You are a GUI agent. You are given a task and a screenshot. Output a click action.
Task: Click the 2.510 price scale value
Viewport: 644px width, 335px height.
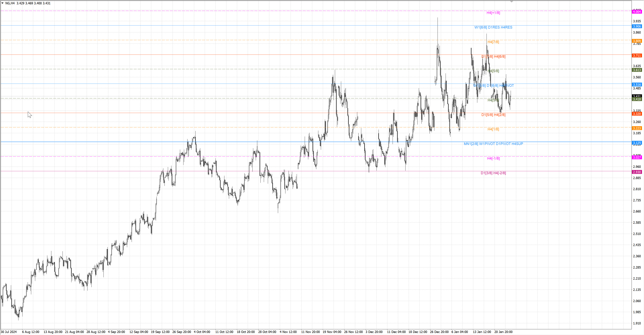(637, 234)
